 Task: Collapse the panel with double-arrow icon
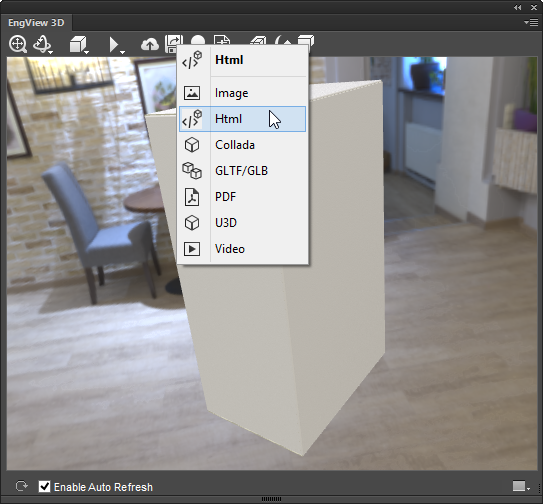point(518,7)
